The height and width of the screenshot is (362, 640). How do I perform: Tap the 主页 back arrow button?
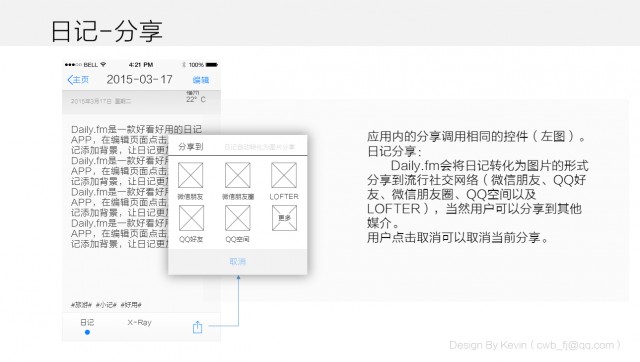pos(78,80)
